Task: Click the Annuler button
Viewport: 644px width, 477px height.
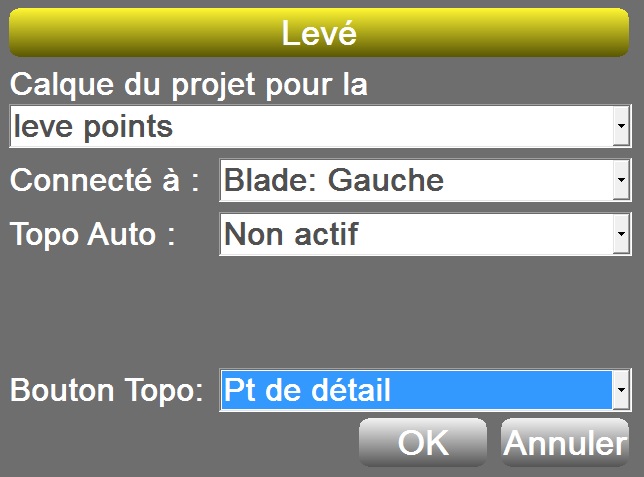Action: click(565, 443)
